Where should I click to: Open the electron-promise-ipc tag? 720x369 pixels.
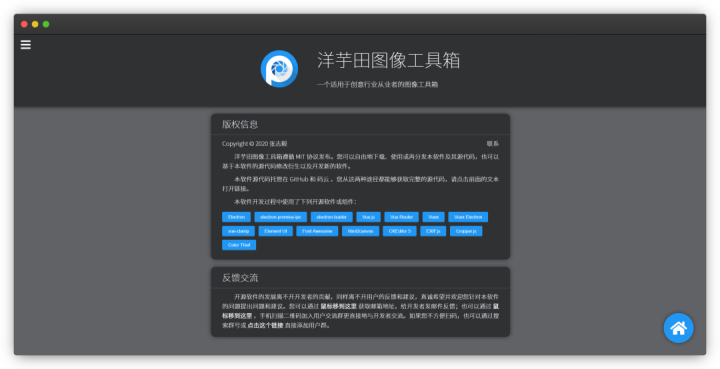(281, 217)
